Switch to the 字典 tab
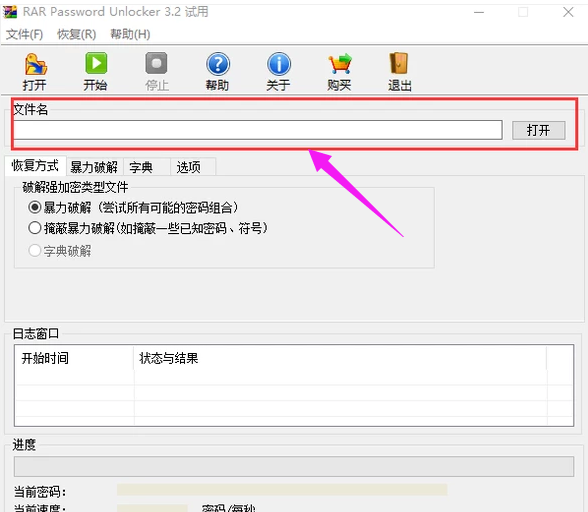588x512 pixels. point(146,167)
